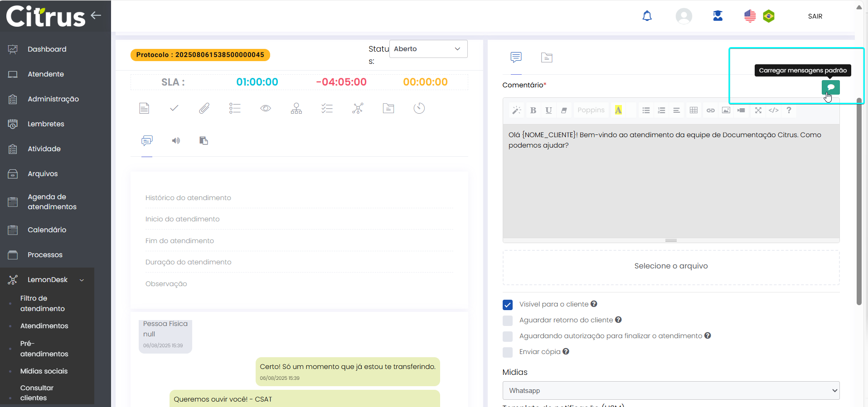Click the insert link icon in editor
868x407 pixels.
coord(710,110)
